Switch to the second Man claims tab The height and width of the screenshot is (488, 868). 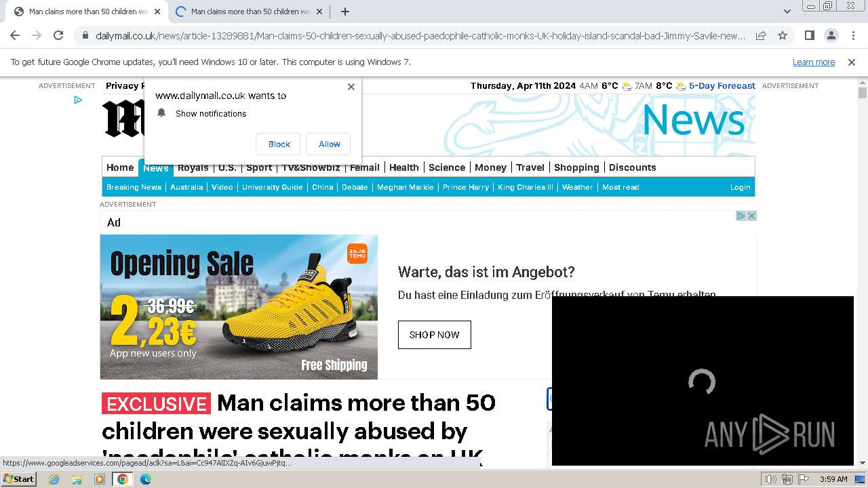click(249, 12)
